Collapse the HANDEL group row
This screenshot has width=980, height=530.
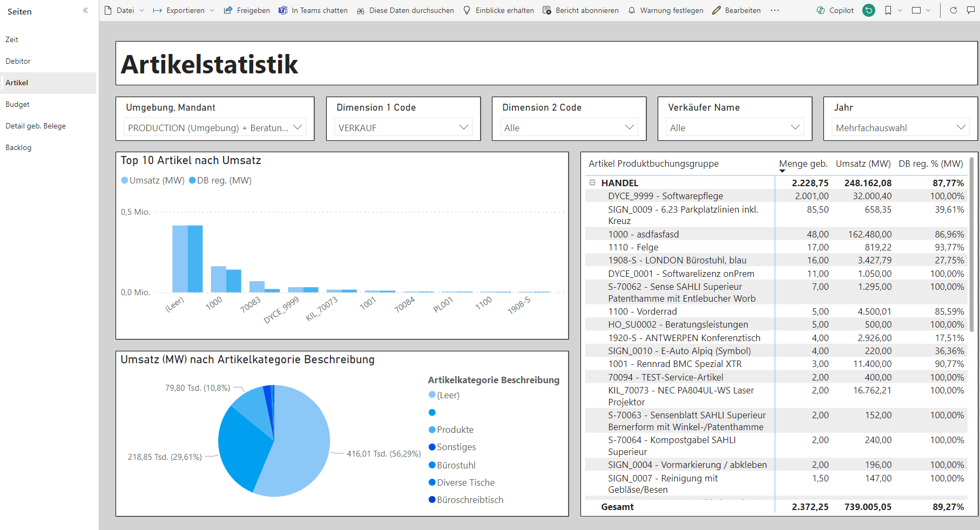(x=592, y=183)
